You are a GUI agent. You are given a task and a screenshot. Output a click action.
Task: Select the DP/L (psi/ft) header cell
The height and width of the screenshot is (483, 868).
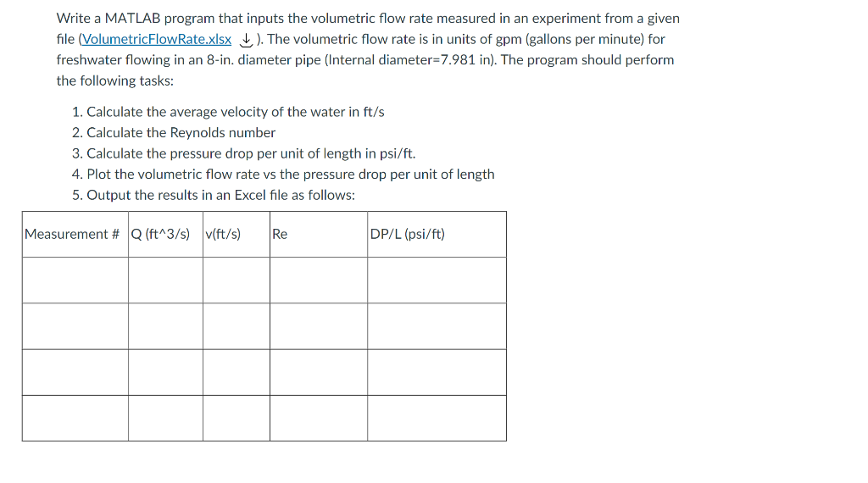(437, 234)
